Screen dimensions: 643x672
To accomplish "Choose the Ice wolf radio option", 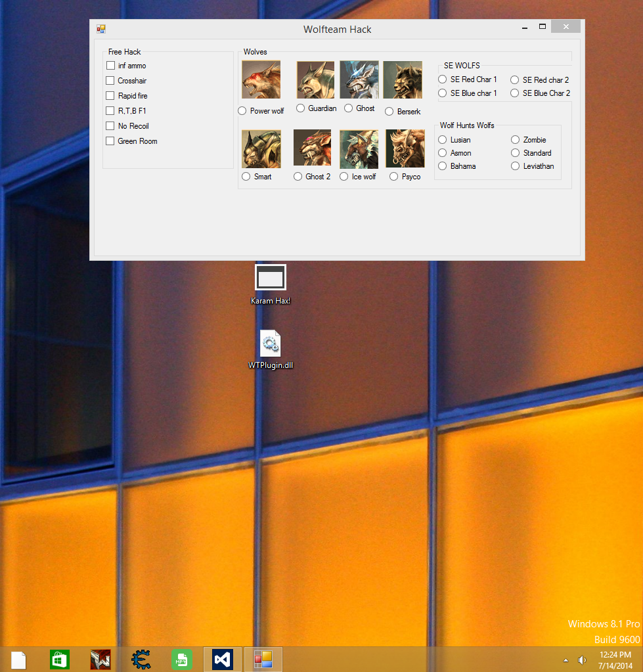I will pyautogui.click(x=344, y=177).
